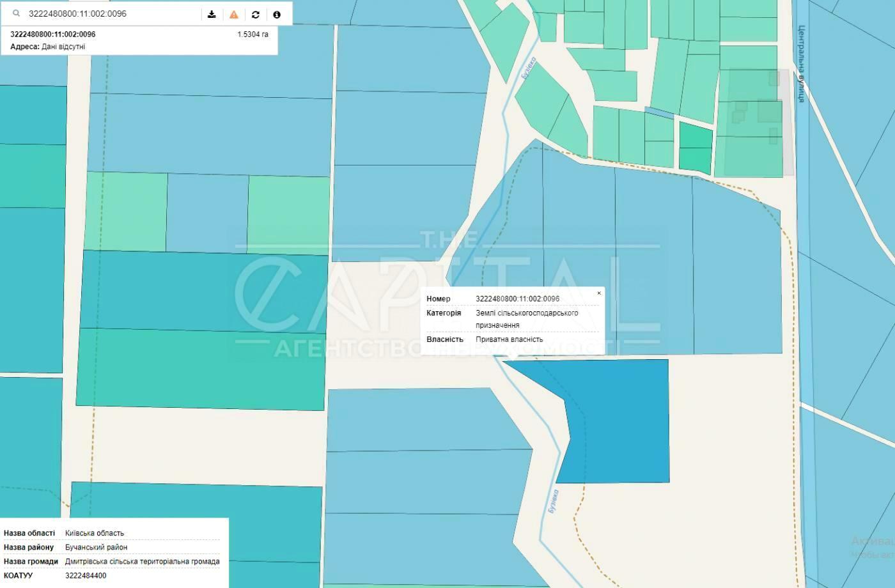The height and width of the screenshot is (588, 895).
Task: Open the orange warning triangle icon
Action: click(x=234, y=14)
